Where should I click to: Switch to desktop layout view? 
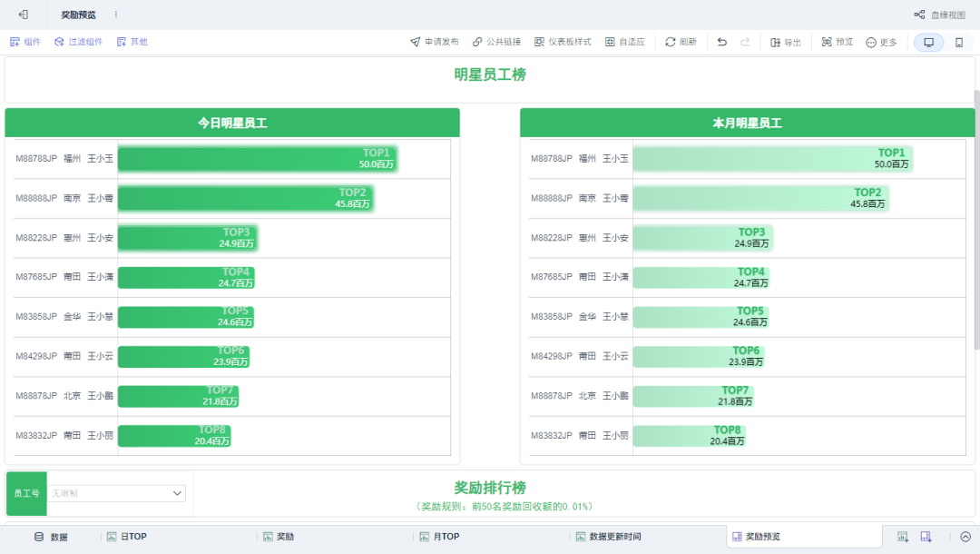click(929, 43)
